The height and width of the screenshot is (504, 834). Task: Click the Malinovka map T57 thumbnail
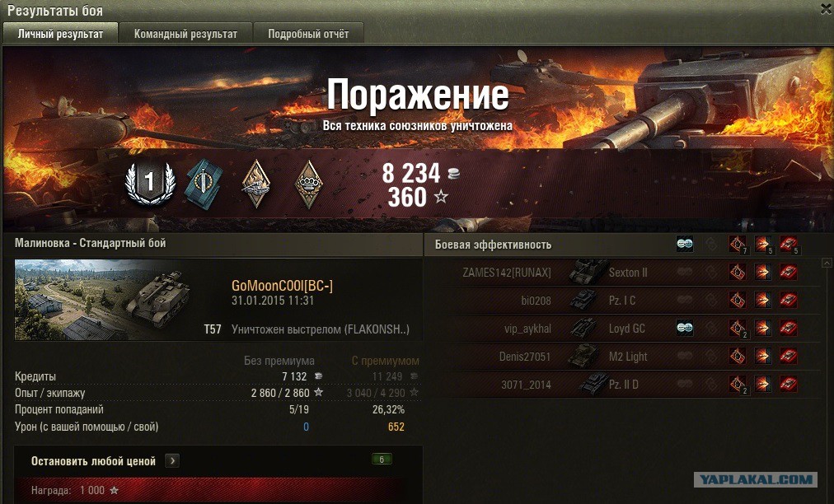(x=103, y=299)
